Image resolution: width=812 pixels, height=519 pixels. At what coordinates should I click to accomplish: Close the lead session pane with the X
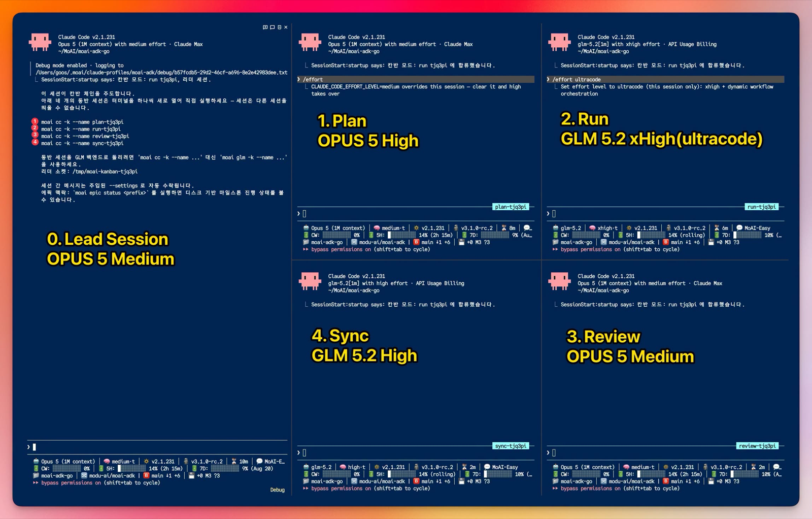click(286, 27)
